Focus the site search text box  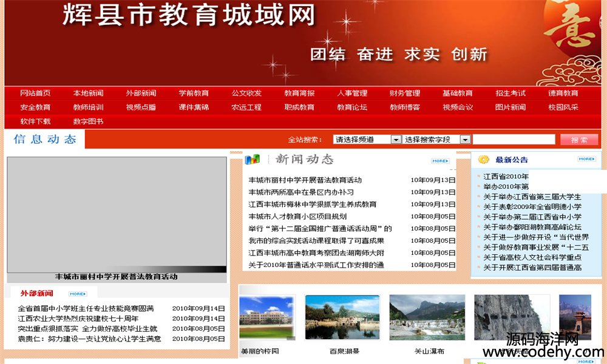tap(514, 140)
